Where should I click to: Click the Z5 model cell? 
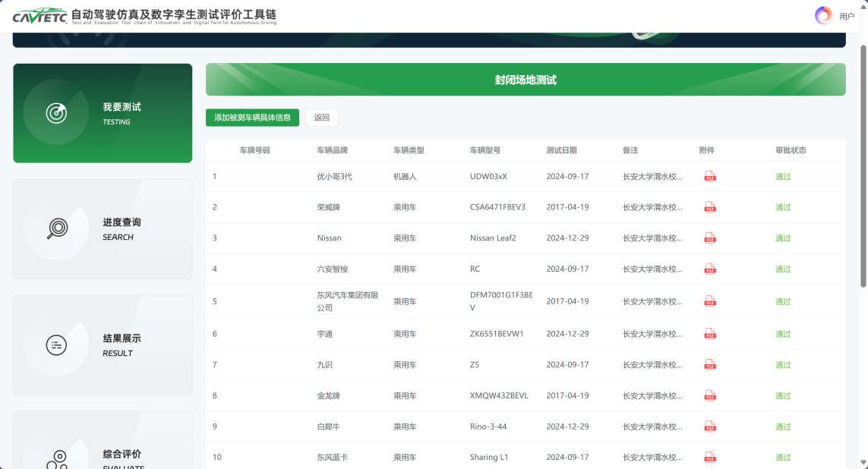(475, 365)
